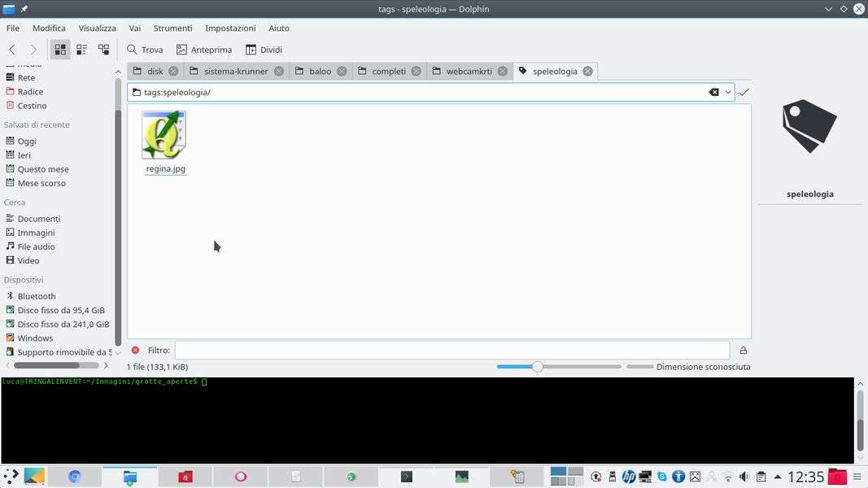Open the Visualizza menu

click(x=97, y=28)
